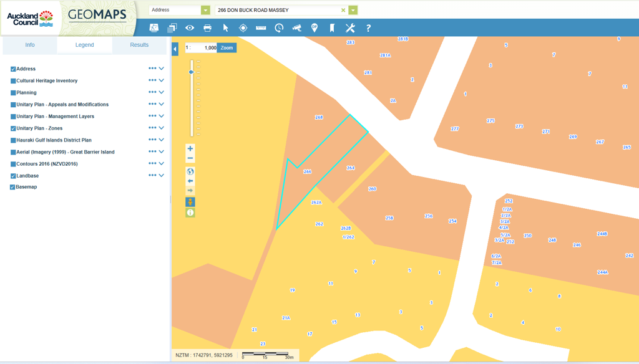Uncheck the Address layer checkbox
The image size is (639, 364).
point(13,69)
